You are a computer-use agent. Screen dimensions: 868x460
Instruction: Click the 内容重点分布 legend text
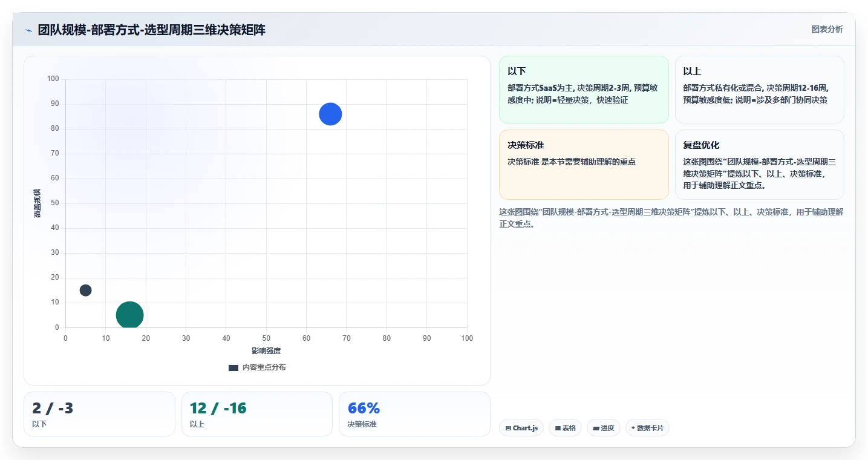[x=264, y=367]
